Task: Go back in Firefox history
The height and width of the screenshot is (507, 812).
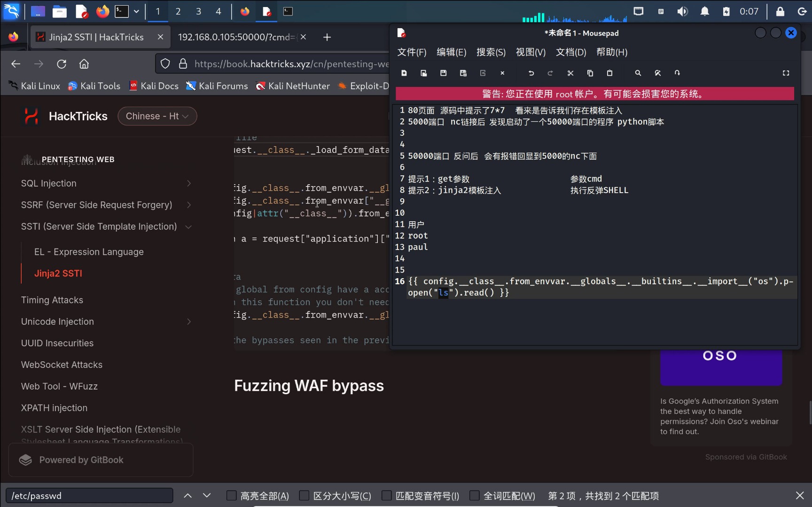Action: coord(16,64)
